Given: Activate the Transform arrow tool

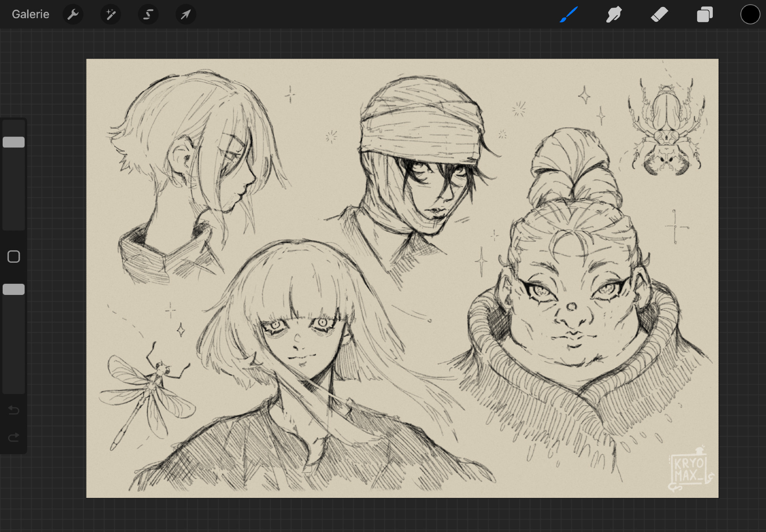Looking at the screenshot, I should [x=186, y=15].
